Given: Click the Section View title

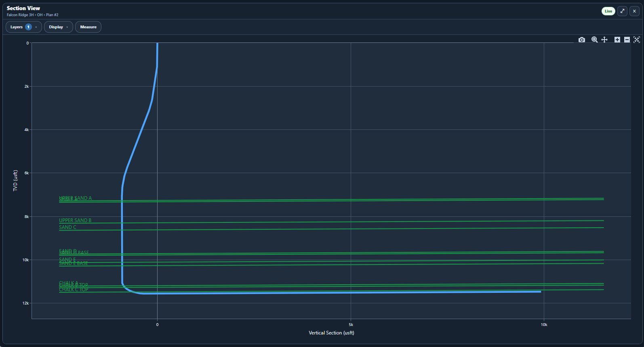Looking at the screenshot, I should (x=23, y=8).
